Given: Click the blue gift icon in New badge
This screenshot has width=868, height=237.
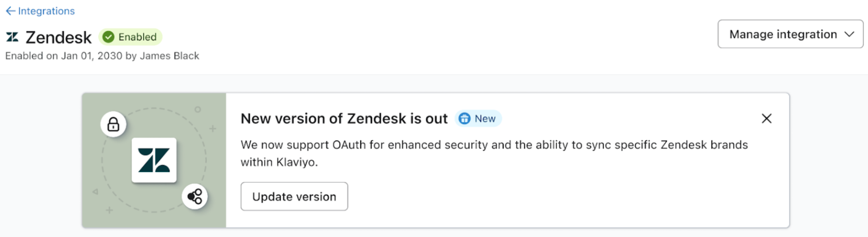Looking at the screenshot, I should 464,118.
